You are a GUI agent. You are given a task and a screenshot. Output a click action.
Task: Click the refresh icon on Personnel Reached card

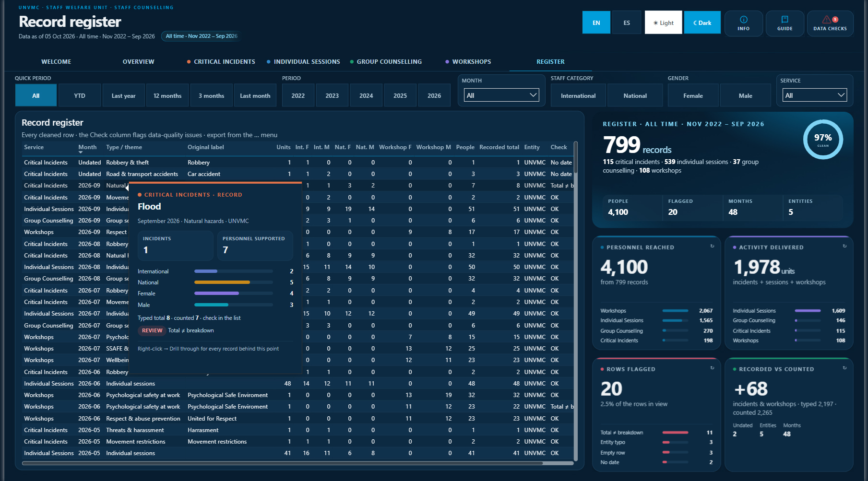(712, 246)
